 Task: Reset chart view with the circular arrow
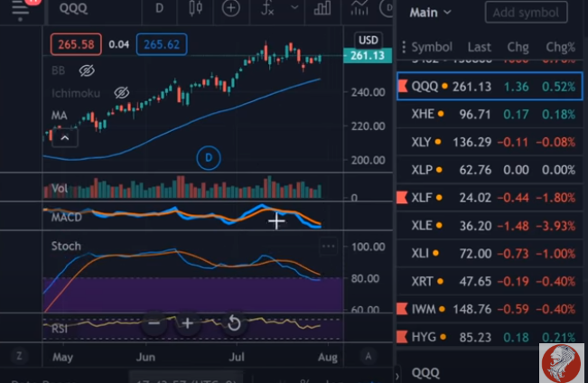(234, 323)
